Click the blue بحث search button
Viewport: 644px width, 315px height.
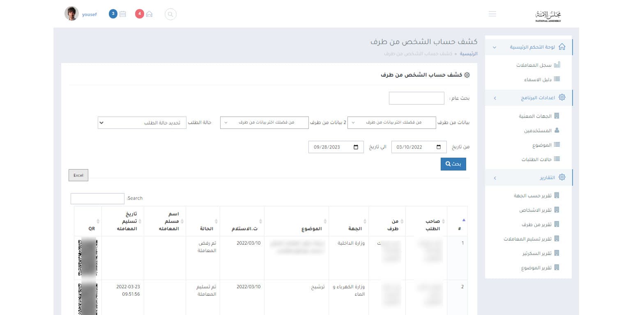click(453, 164)
